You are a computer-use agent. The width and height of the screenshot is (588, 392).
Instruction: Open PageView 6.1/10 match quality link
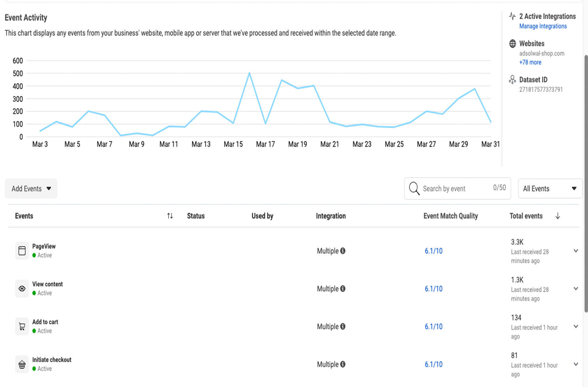pos(433,251)
